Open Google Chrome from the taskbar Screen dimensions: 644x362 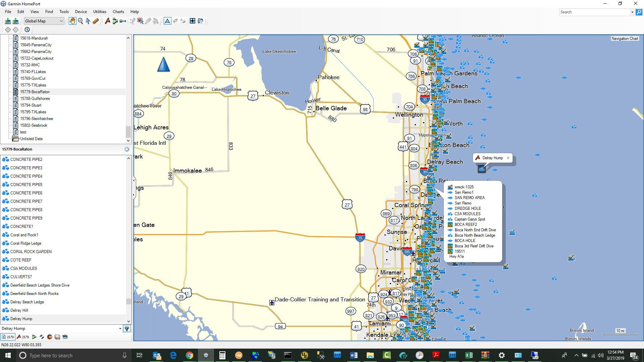[190, 355]
